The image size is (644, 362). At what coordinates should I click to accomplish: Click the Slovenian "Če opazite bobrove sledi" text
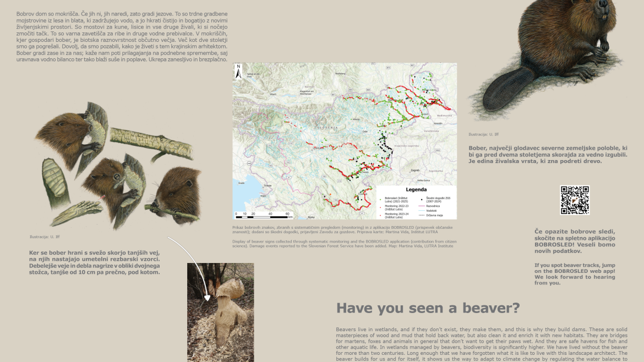point(575,241)
